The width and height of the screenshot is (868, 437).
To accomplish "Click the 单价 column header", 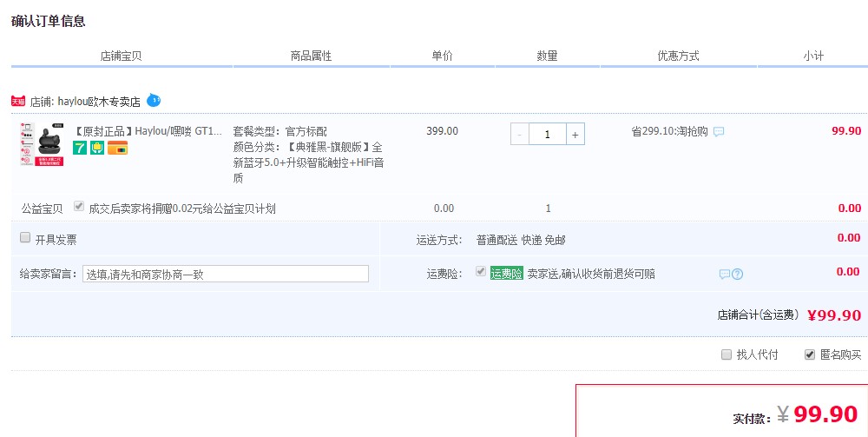I will [443, 56].
